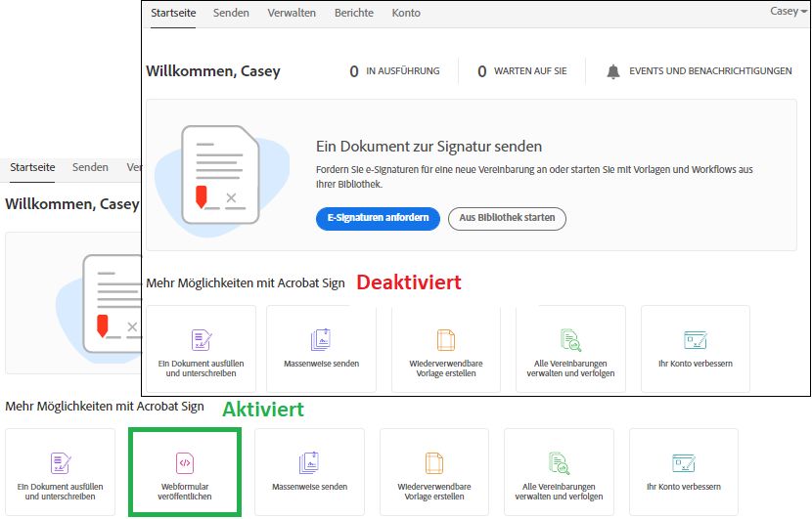Click 'Webformular veröffentlichen' label text
The height and width of the screenshot is (519, 812).
tap(185, 492)
